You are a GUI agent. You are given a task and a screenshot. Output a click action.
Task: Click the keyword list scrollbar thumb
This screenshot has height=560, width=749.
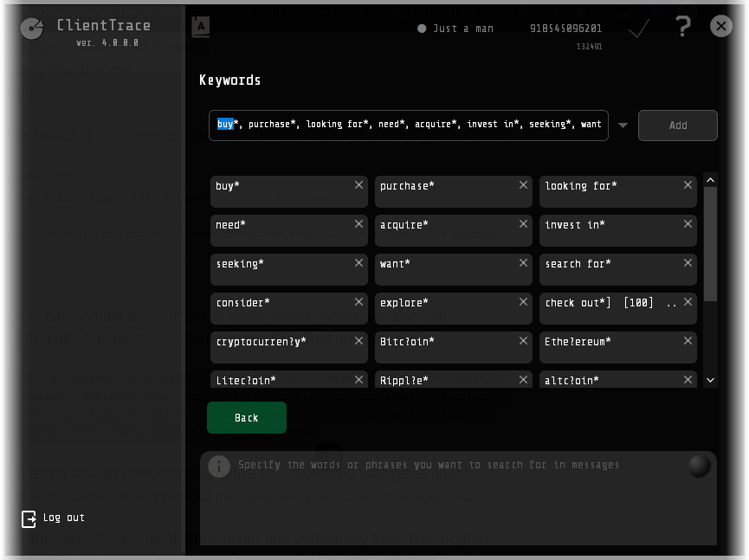(x=710, y=243)
